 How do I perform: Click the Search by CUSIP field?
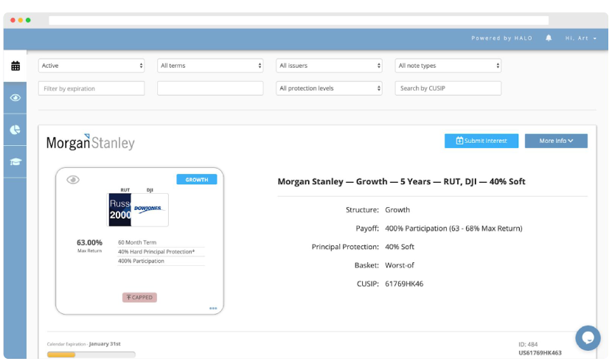[448, 88]
